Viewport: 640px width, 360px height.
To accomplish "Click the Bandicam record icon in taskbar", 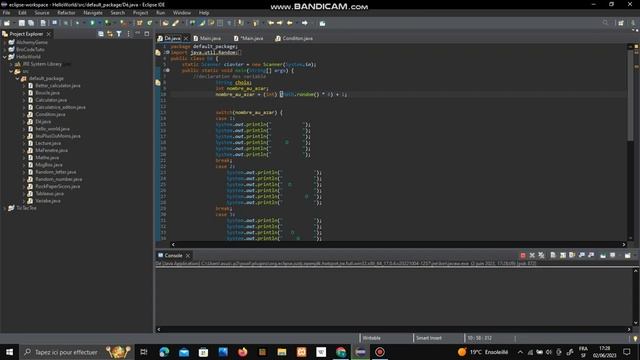I will click(x=380, y=352).
